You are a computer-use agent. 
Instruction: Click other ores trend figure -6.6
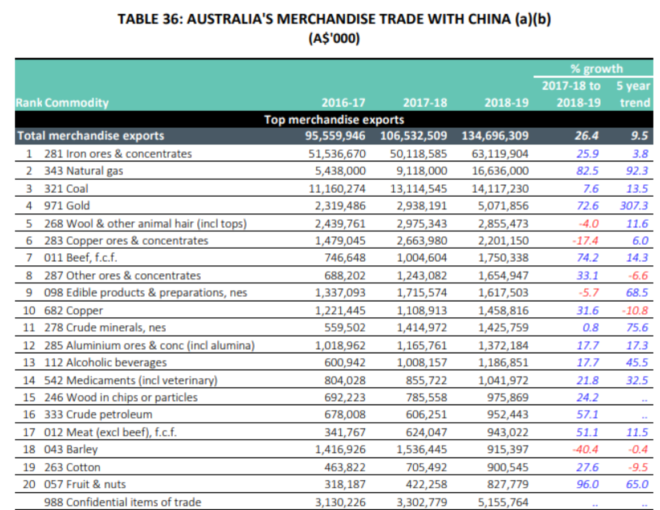[x=638, y=276]
